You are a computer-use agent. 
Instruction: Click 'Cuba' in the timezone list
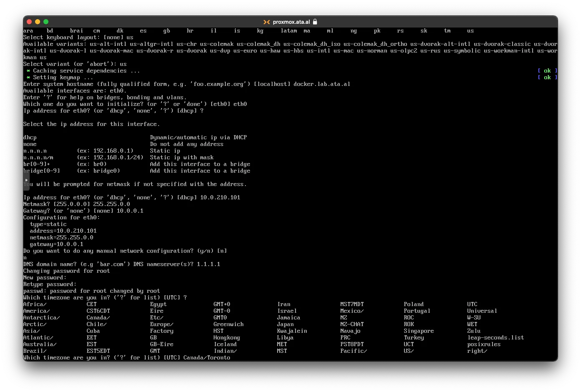93,331
